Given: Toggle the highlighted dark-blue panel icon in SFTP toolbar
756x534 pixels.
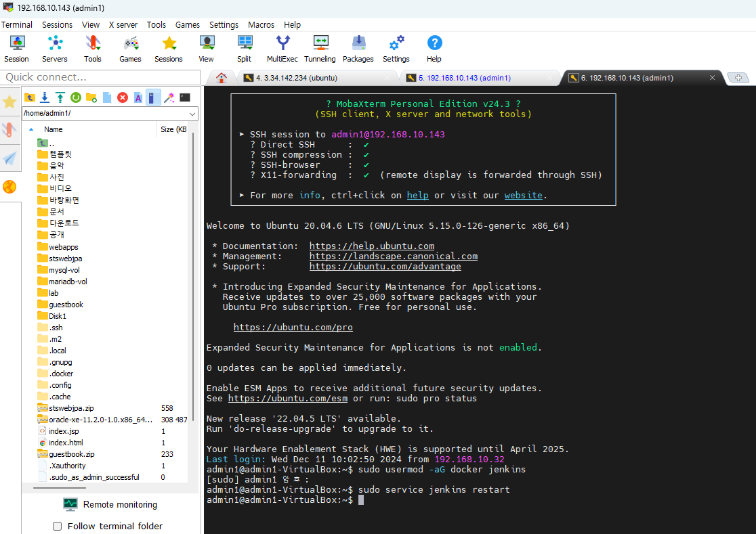Looking at the screenshot, I should click(153, 97).
